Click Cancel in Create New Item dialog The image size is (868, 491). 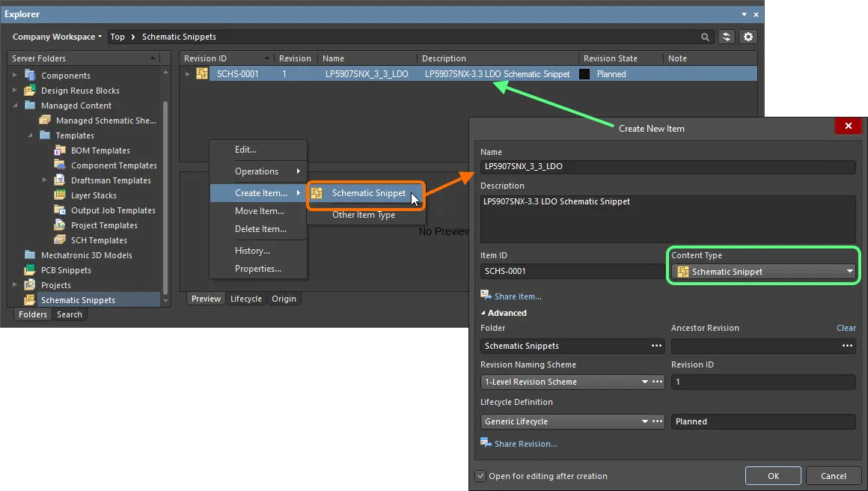coord(833,475)
